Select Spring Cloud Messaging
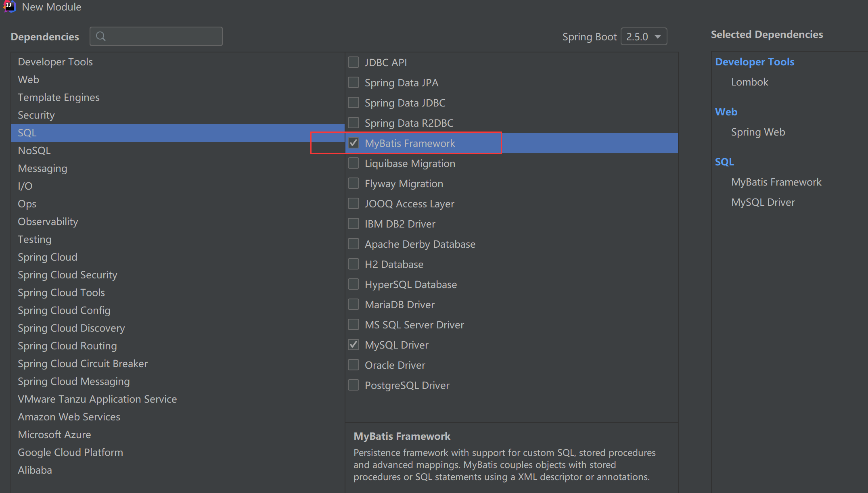The width and height of the screenshot is (868, 493). (x=178, y=381)
